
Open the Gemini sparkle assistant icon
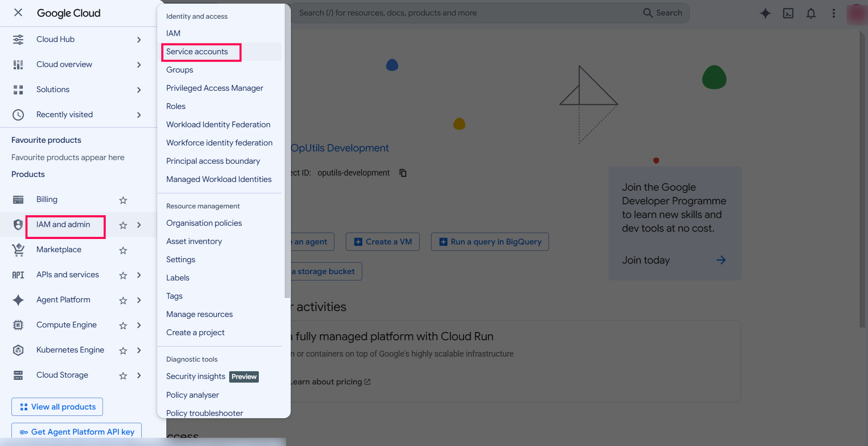click(x=765, y=13)
